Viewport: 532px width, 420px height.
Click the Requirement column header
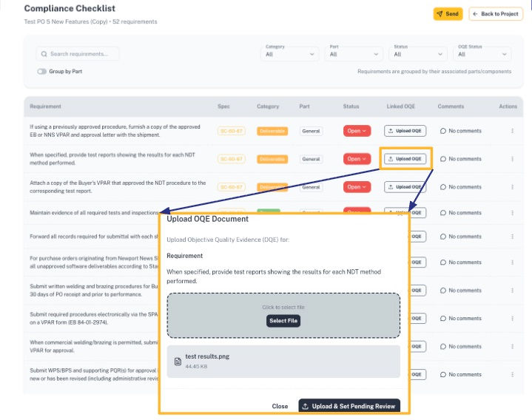click(45, 106)
